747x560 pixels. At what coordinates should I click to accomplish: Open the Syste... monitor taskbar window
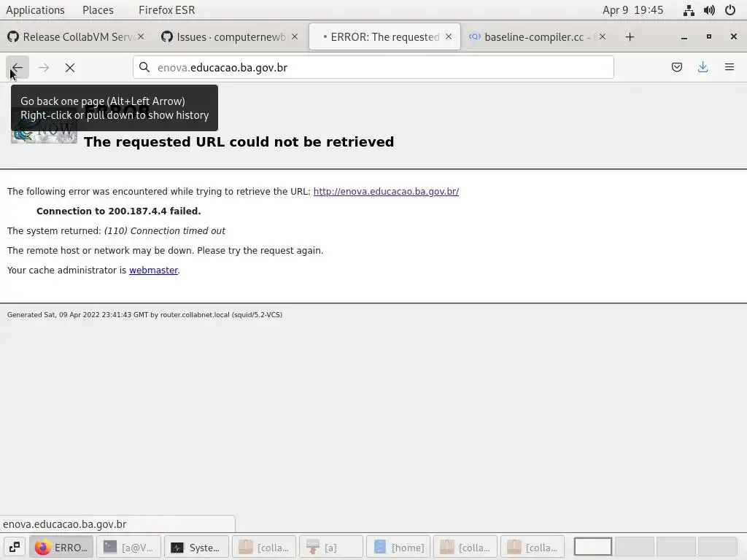coord(196,547)
